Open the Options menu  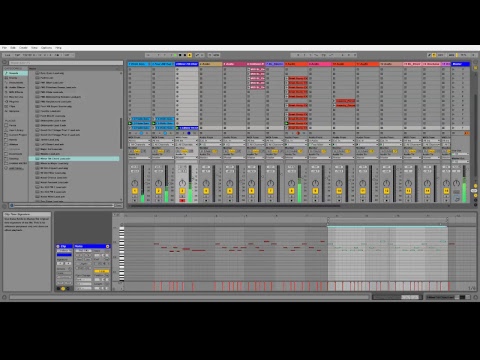(x=46, y=48)
